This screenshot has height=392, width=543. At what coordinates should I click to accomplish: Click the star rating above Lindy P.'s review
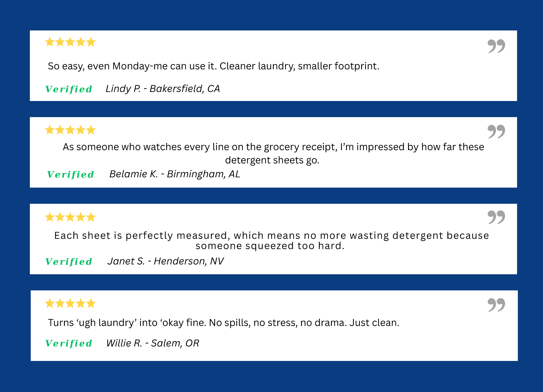click(x=70, y=42)
